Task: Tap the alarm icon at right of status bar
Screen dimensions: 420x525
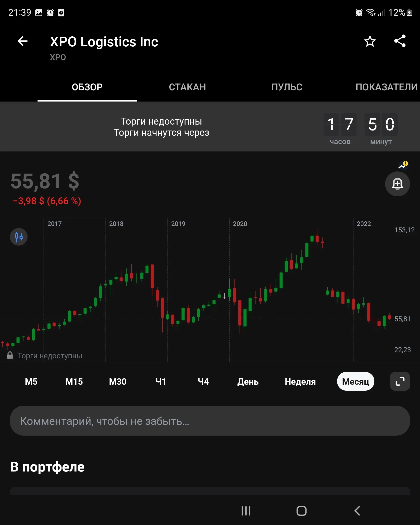Action: pyautogui.click(x=359, y=12)
